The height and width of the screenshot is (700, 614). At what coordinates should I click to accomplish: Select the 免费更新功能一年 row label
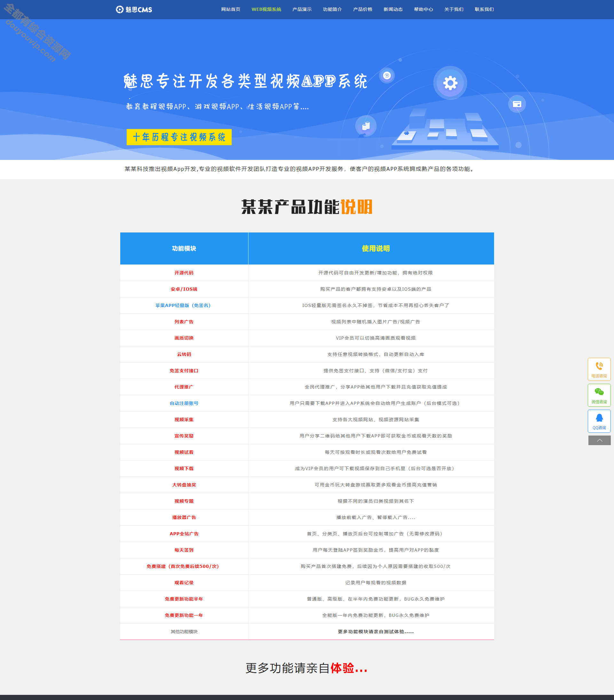(x=184, y=615)
